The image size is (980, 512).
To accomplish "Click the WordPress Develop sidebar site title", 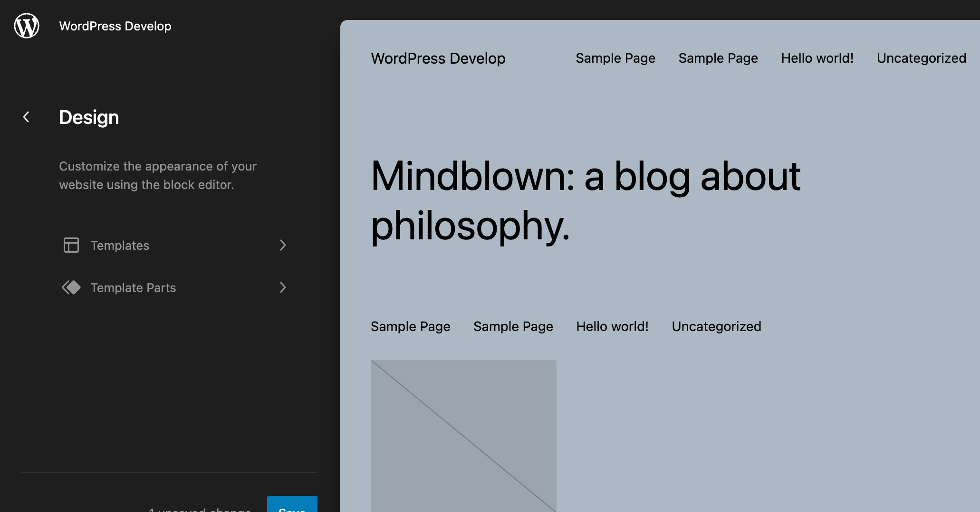I will [x=115, y=26].
